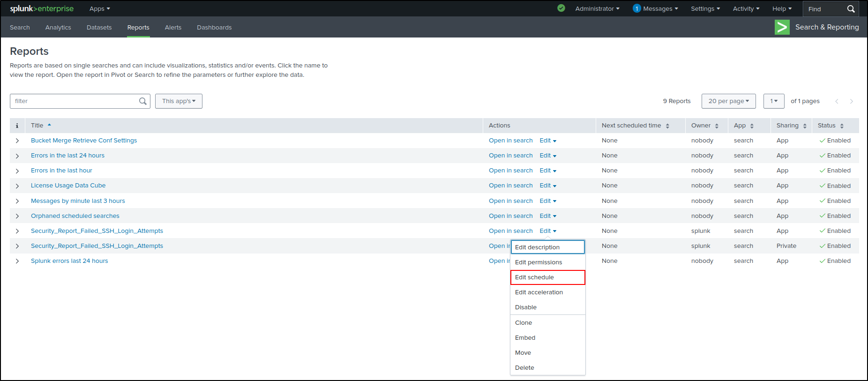The height and width of the screenshot is (381, 868).
Task: Click the Actions column header
Action: tap(499, 126)
